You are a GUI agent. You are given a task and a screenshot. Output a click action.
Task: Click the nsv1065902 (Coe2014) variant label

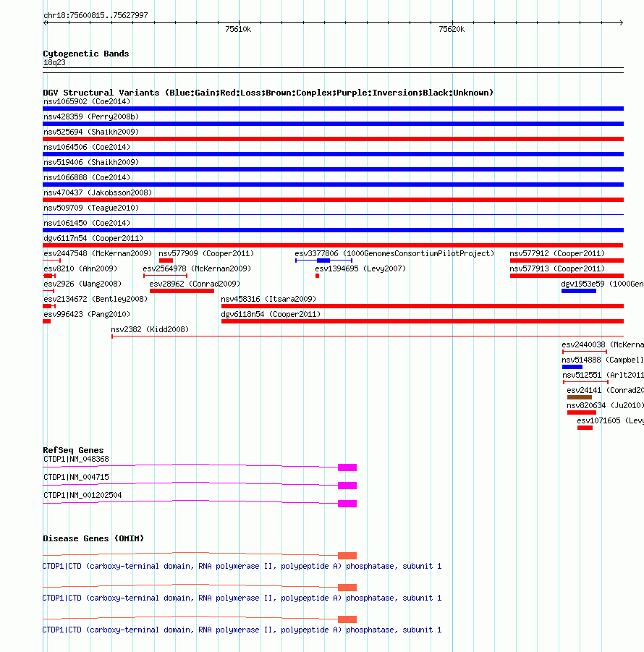pyautogui.click(x=87, y=101)
